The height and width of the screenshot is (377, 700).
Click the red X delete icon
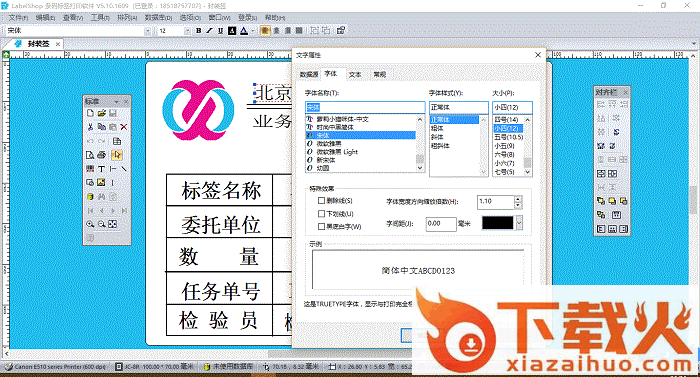[124, 127]
